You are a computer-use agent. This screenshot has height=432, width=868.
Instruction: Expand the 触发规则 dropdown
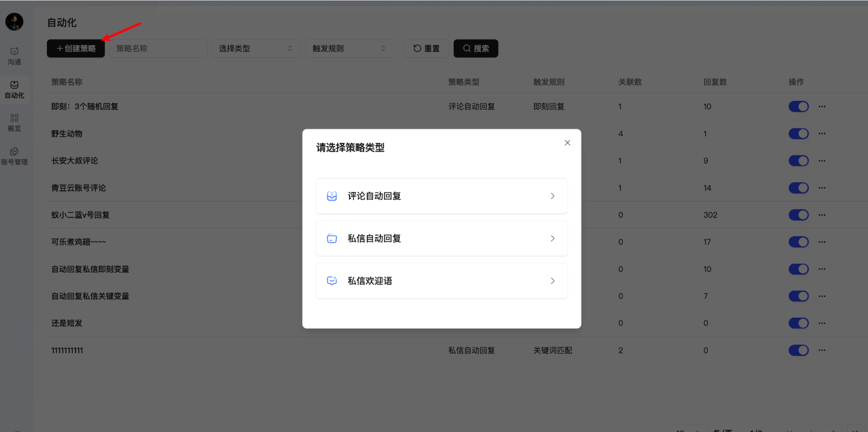click(x=349, y=49)
